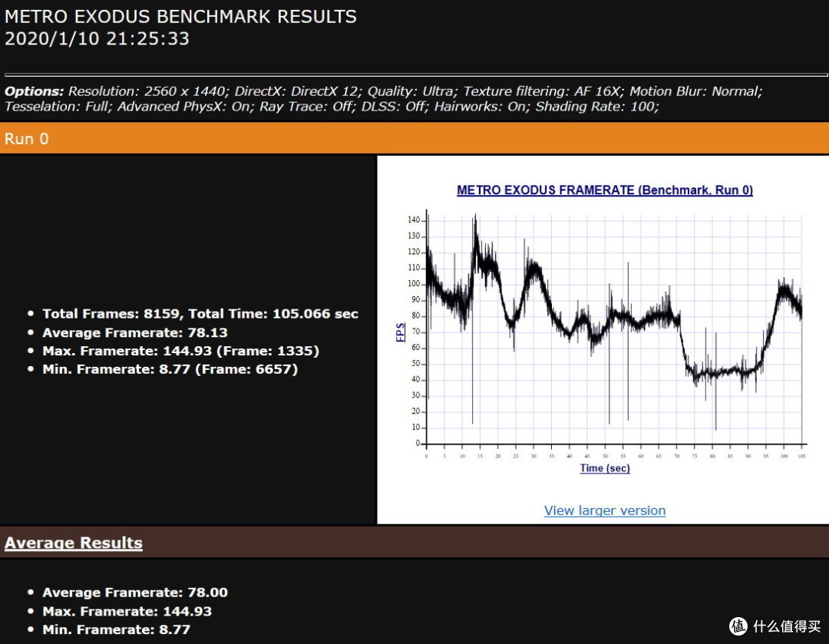
Task: Select 'Min. Framerate: 8.77' under Average Results
Action: 117,629
